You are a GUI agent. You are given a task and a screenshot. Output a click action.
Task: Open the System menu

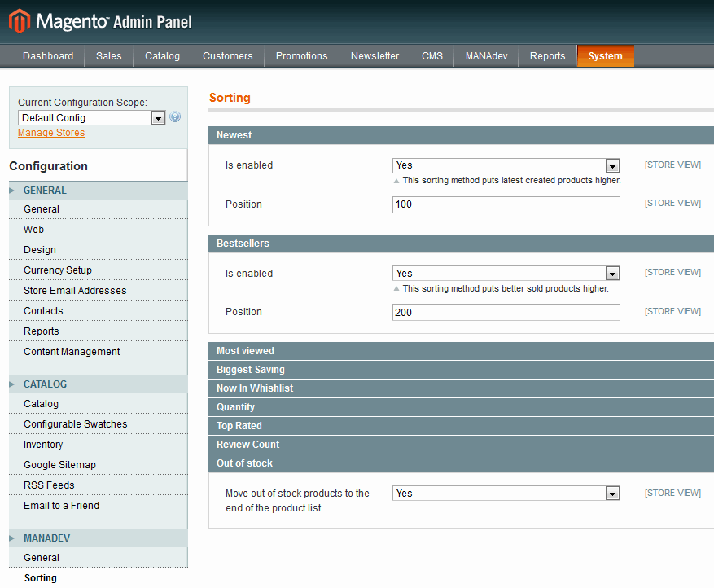[605, 56]
